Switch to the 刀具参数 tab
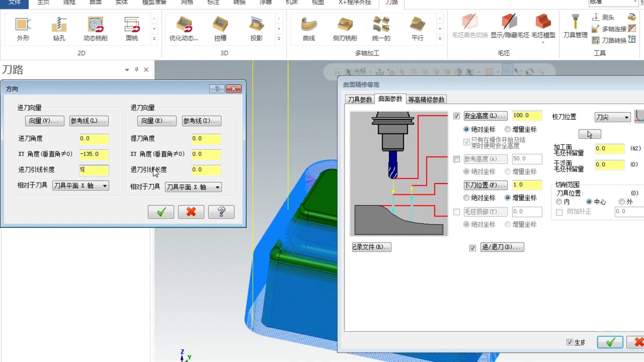 click(x=360, y=100)
